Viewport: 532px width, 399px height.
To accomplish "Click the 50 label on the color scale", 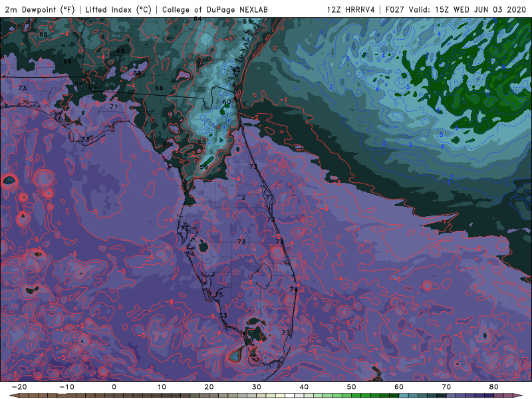I will click(x=352, y=387).
